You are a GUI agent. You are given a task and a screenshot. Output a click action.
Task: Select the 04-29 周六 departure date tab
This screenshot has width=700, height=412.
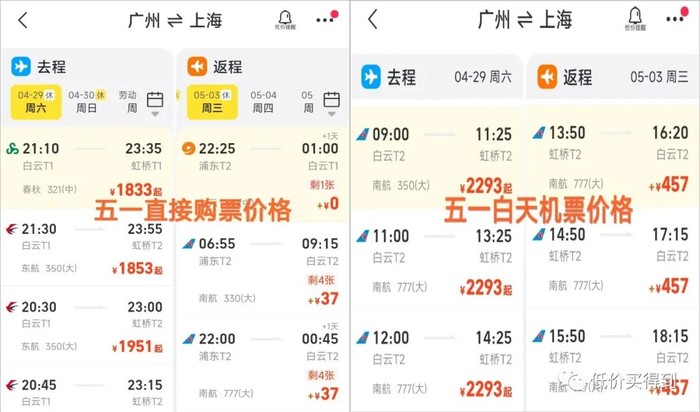(37, 101)
